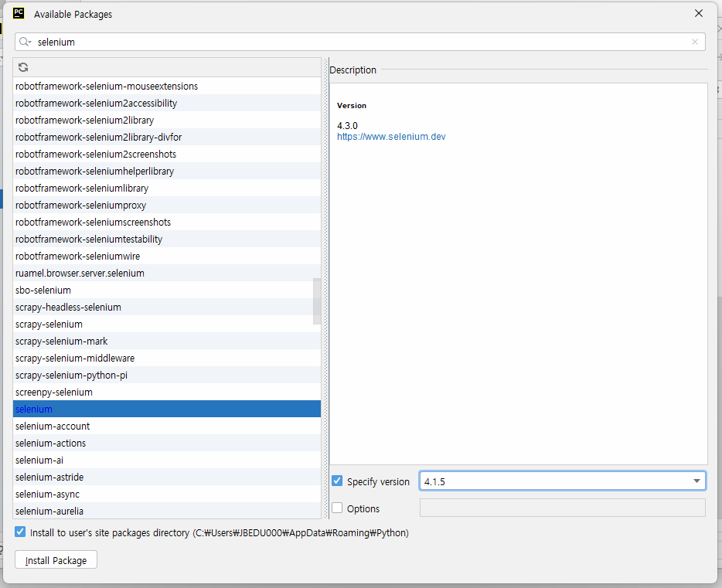The image size is (722, 588).
Task: Select robotframework-selenium2accessibility package
Action: click(167, 103)
